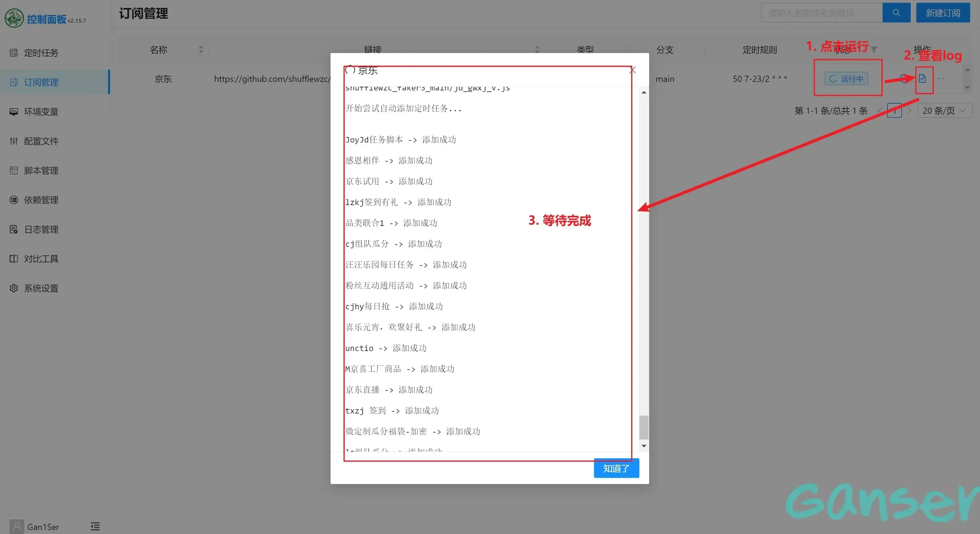Click the 新建订阅 button

pyautogui.click(x=943, y=13)
